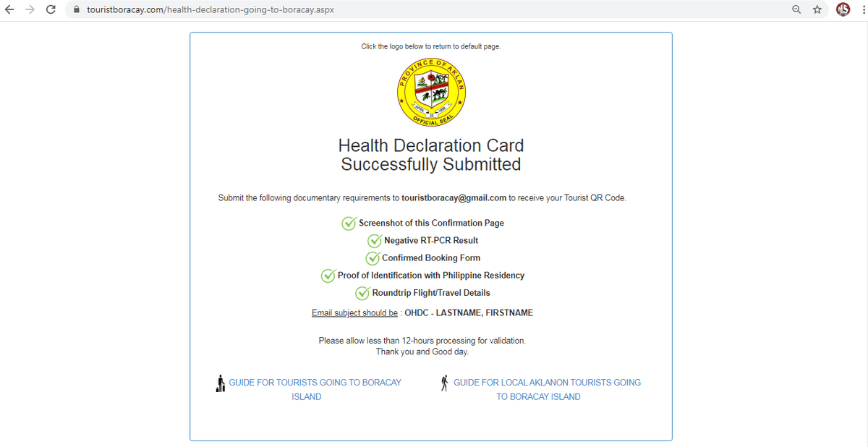
Task: Bookmark this page with the star icon
Action: point(817,10)
